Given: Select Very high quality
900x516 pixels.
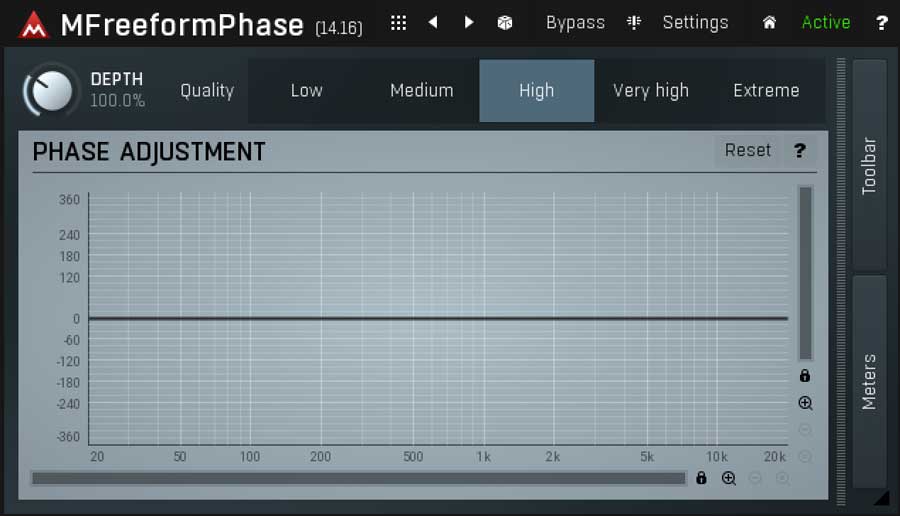Looking at the screenshot, I should coord(651,91).
